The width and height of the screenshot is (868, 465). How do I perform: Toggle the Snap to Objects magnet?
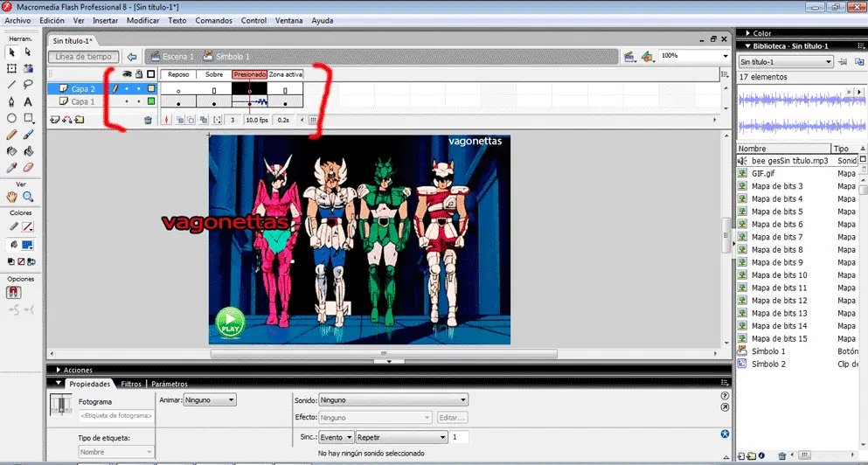click(x=13, y=292)
